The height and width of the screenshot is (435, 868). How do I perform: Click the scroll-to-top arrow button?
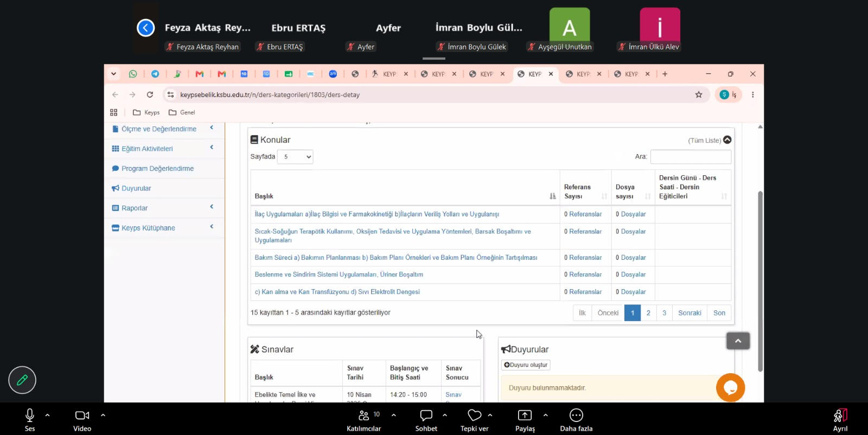tap(738, 341)
